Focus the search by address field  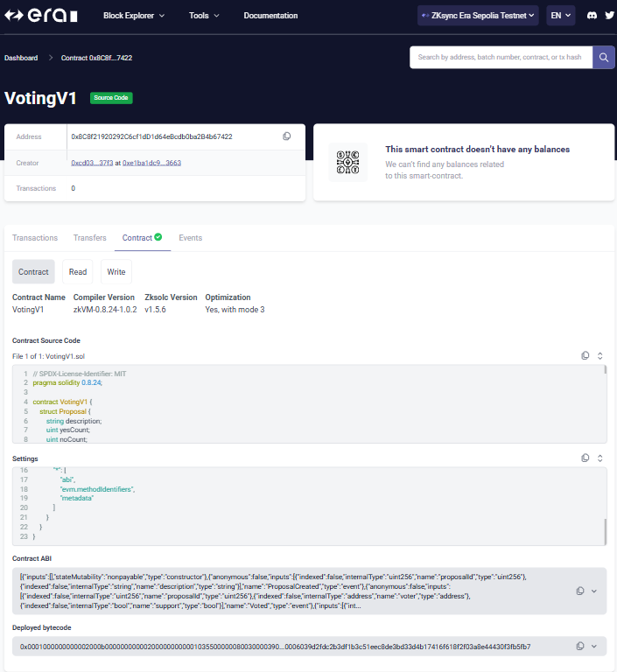[501, 58]
